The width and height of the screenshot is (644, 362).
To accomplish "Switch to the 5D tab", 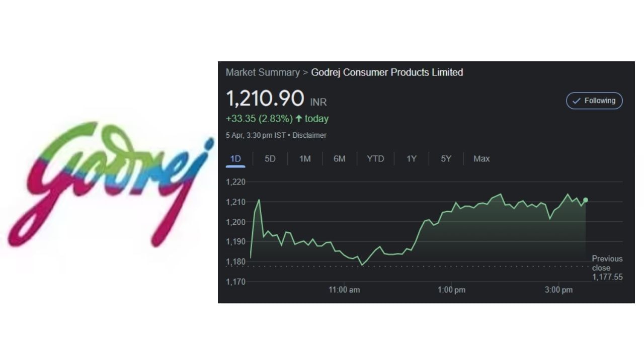I will [x=270, y=159].
